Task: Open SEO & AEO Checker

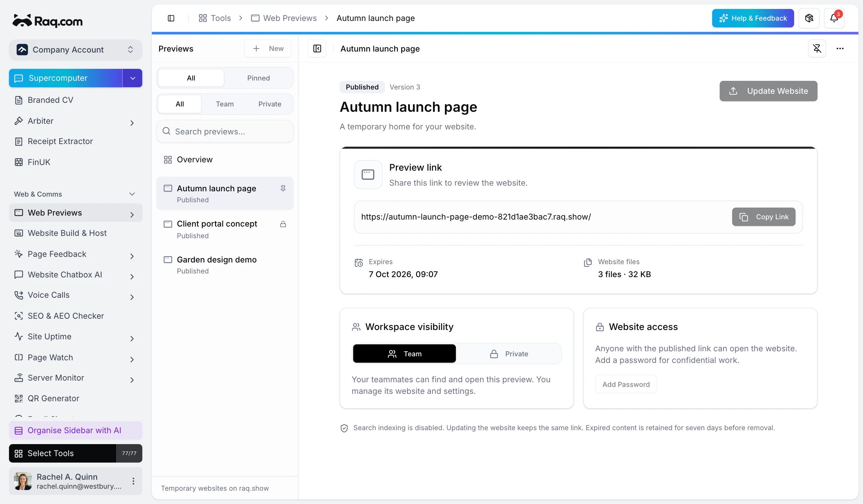Action: [76, 316]
